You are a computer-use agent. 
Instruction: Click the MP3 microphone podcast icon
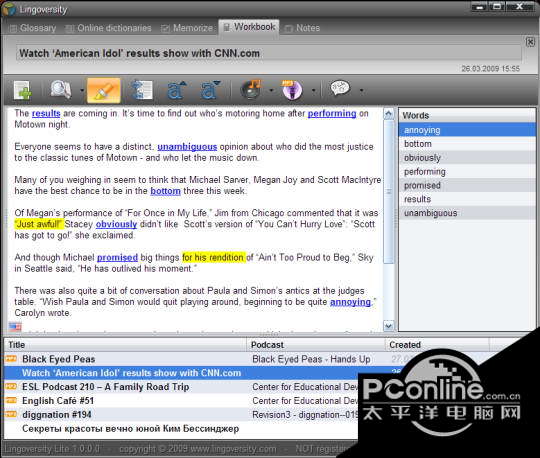pyautogui.click(x=292, y=90)
